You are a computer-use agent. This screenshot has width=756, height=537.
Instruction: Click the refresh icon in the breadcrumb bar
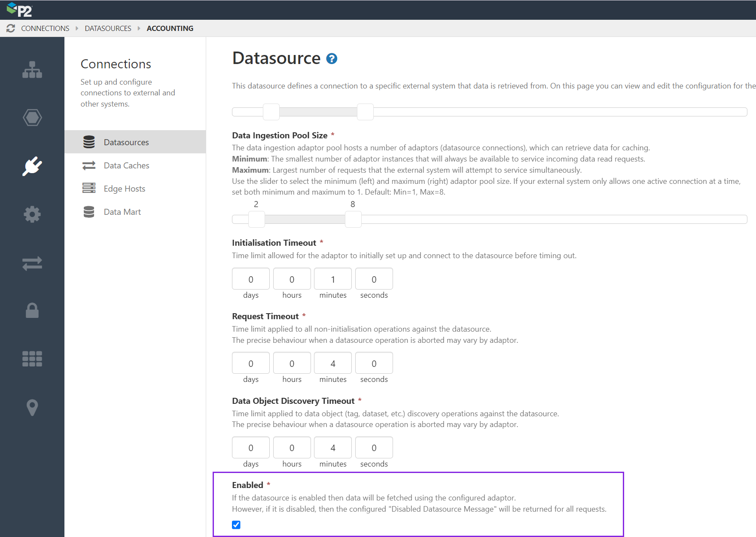tap(12, 28)
